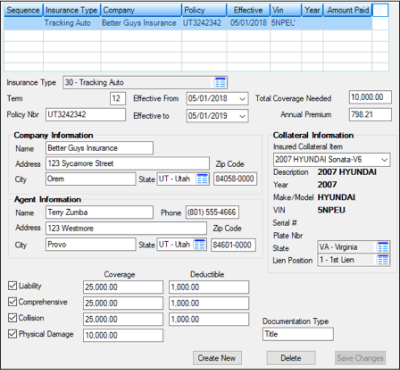This screenshot has width=400, height=370.
Task: Select the Tracking Auto row cell
Action: pos(72,23)
